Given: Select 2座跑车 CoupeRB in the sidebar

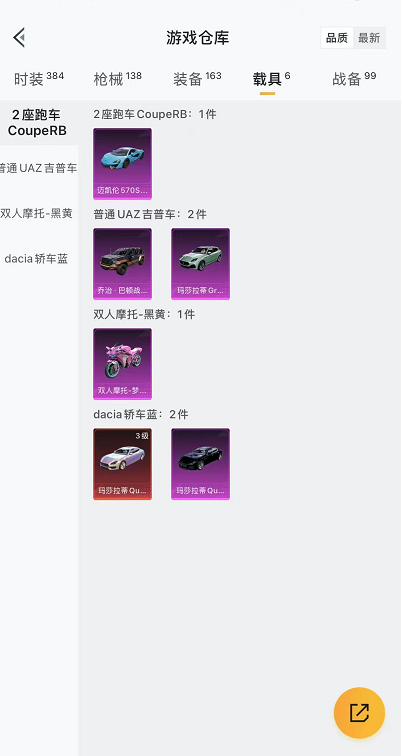Looking at the screenshot, I should click(x=38, y=122).
